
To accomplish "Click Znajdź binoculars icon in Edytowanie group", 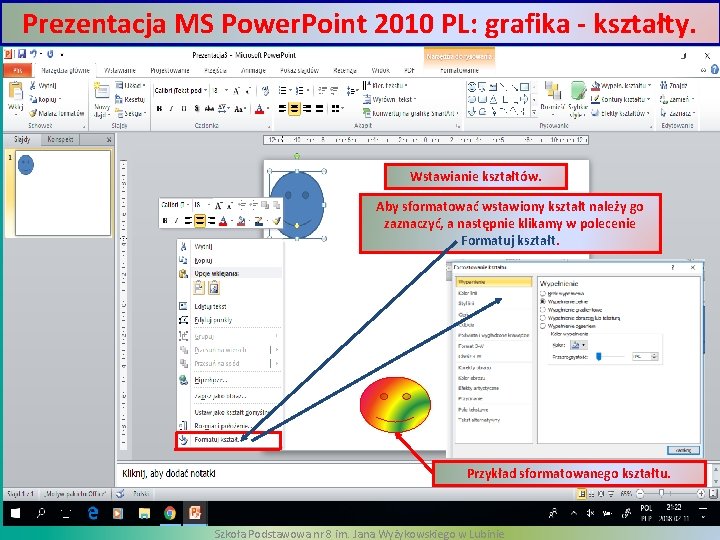I will [x=664, y=85].
